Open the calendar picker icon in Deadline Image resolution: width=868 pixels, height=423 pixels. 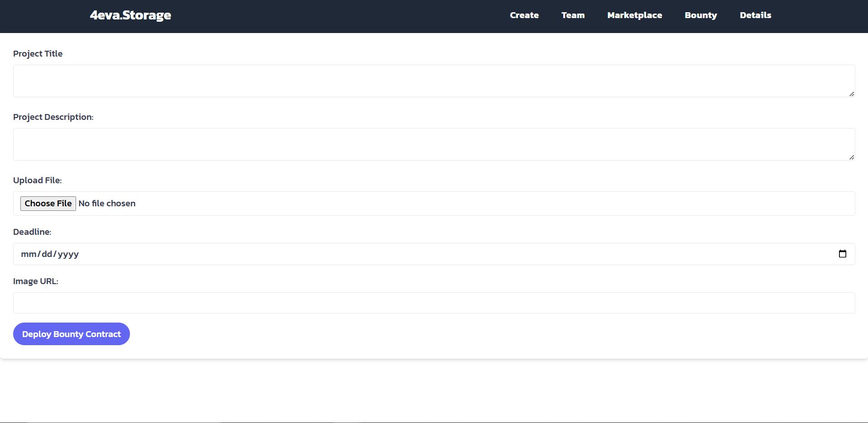coord(842,254)
